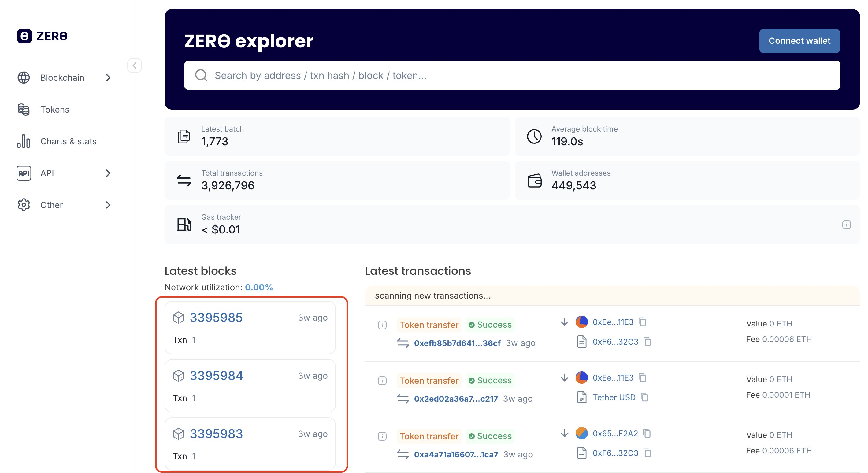Click the Tether USD token link
Screen dimensions: 868x473
click(614, 397)
